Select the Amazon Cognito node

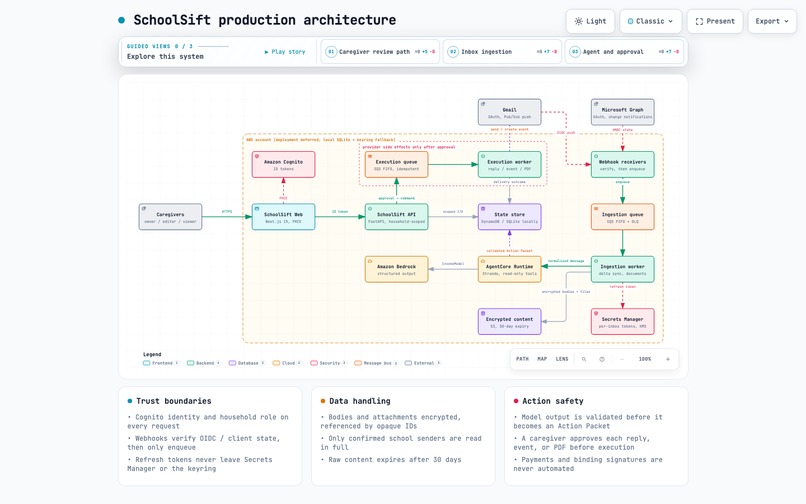(283, 165)
